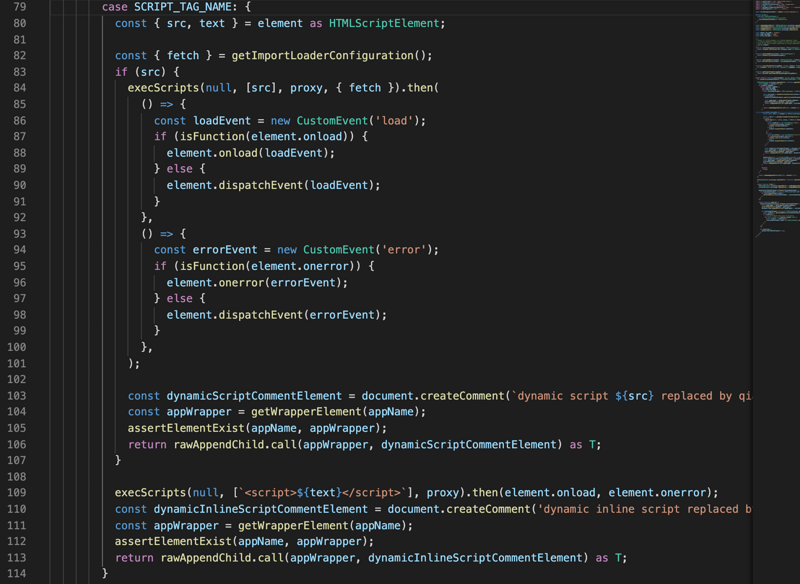
Task: Click the code minimap overview
Action: tap(777, 117)
